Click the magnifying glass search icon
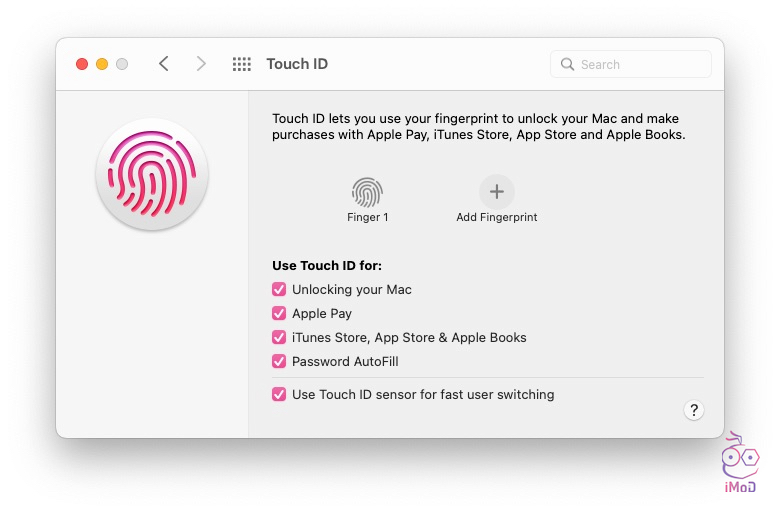 coord(568,65)
